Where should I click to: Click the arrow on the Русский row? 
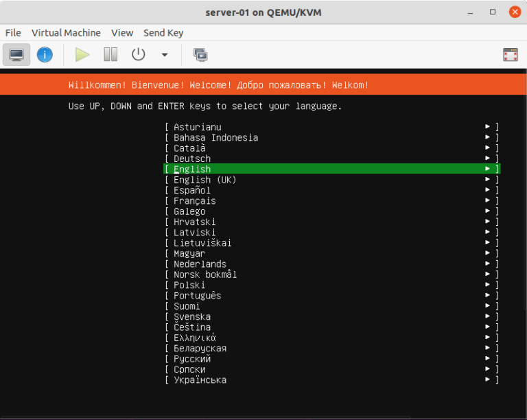[487, 358]
